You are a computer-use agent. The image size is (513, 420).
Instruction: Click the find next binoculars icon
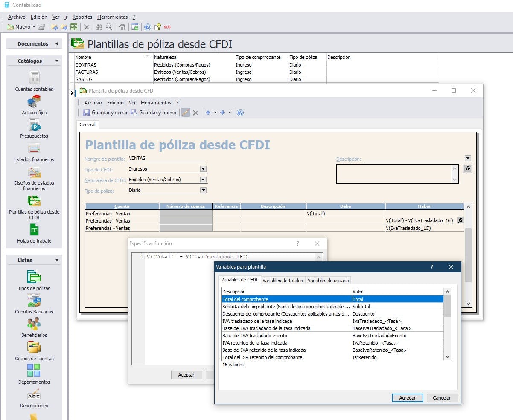tap(109, 27)
